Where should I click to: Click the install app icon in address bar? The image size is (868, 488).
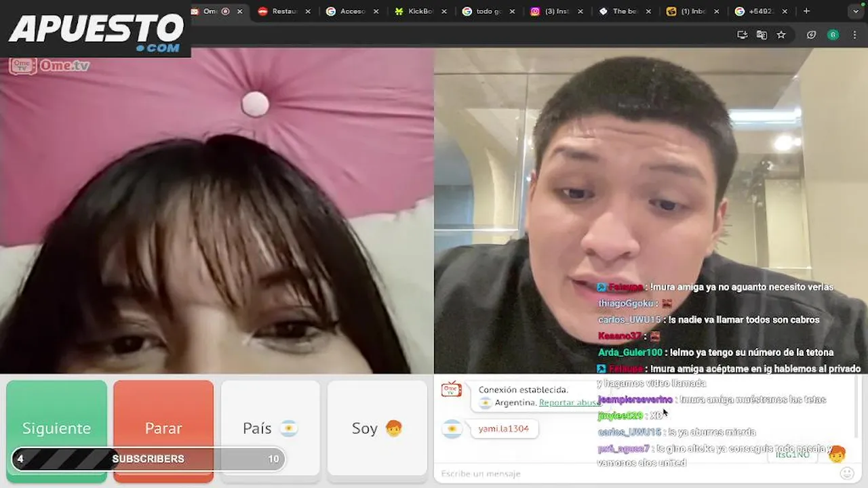(743, 35)
